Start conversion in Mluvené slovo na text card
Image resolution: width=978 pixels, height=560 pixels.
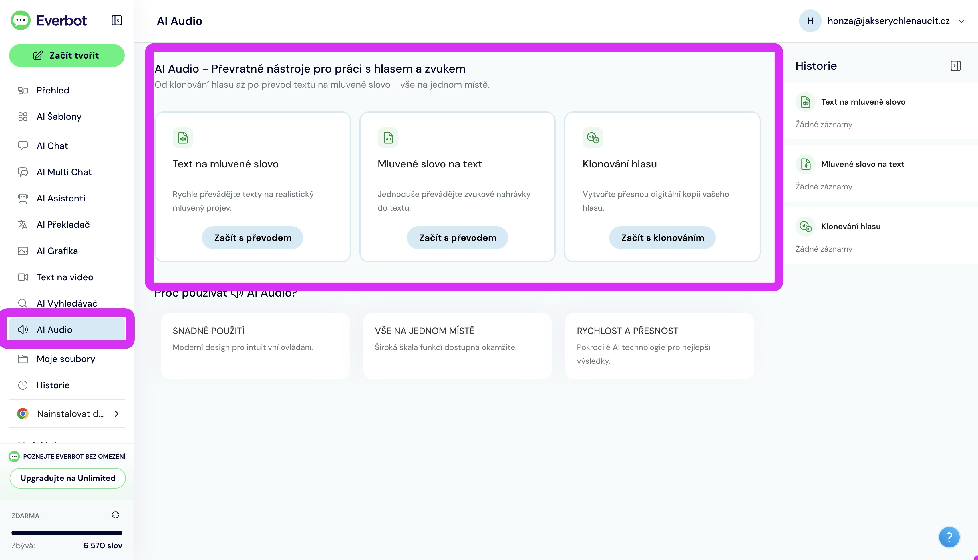(x=457, y=238)
